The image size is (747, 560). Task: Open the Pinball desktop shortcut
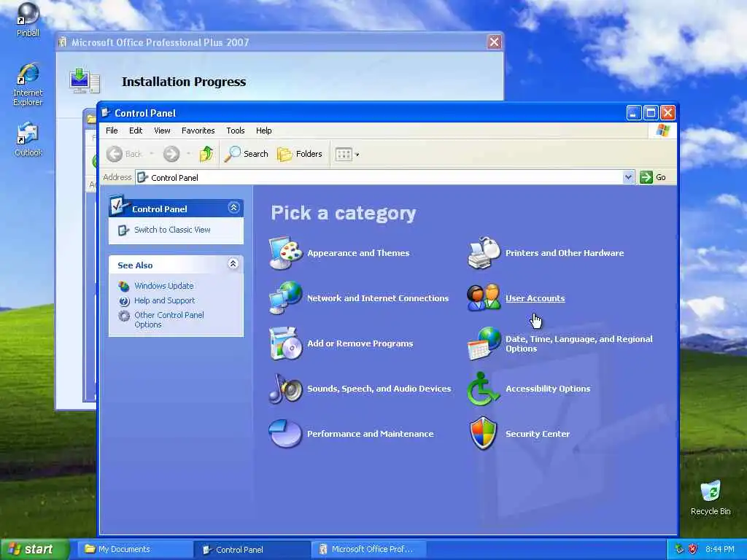[28, 20]
